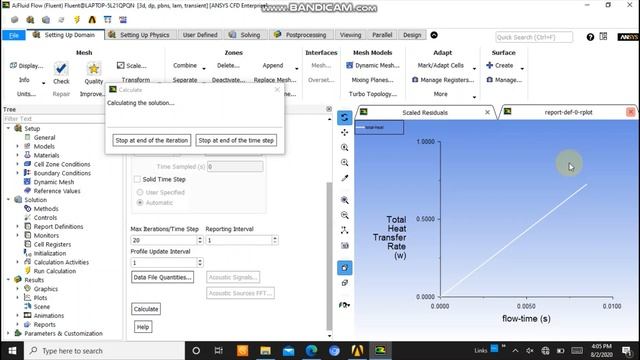Open the Parallel ribbon tab
The image size is (640, 360).
click(x=382, y=35)
